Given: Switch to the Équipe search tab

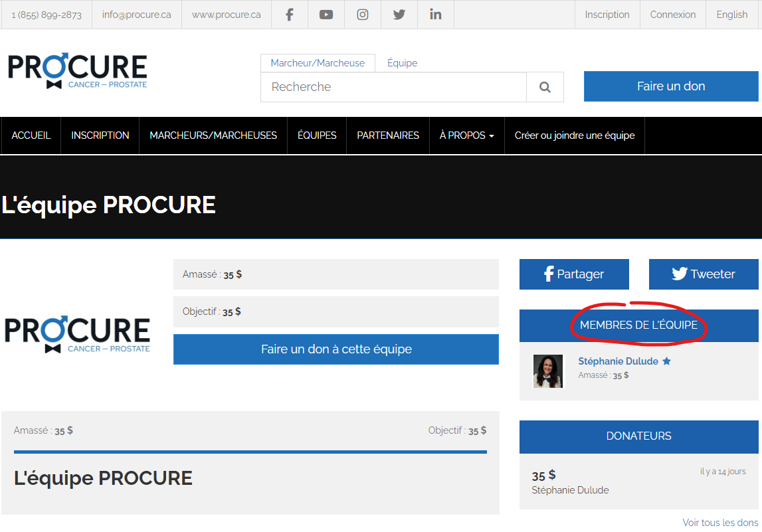Looking at the screenshot, I should click(x=402, y=63).
